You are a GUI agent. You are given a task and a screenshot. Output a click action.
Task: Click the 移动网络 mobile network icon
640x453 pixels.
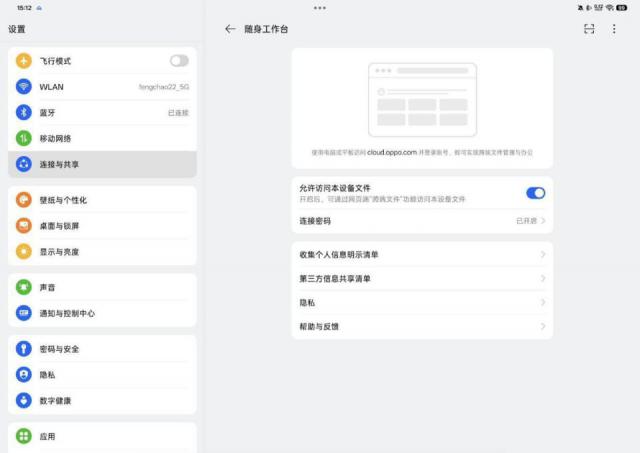click(24, 138)
